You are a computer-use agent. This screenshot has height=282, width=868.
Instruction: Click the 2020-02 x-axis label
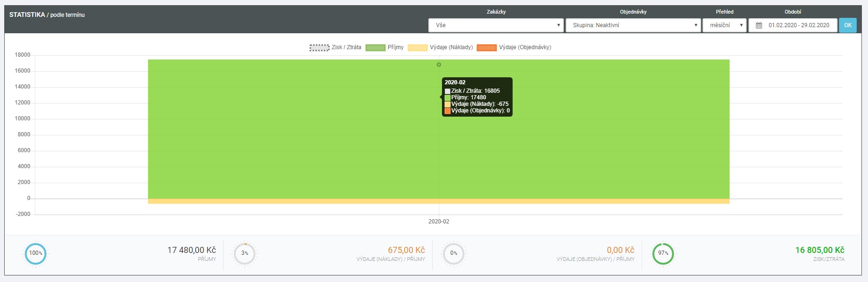[x=439, y=222]
